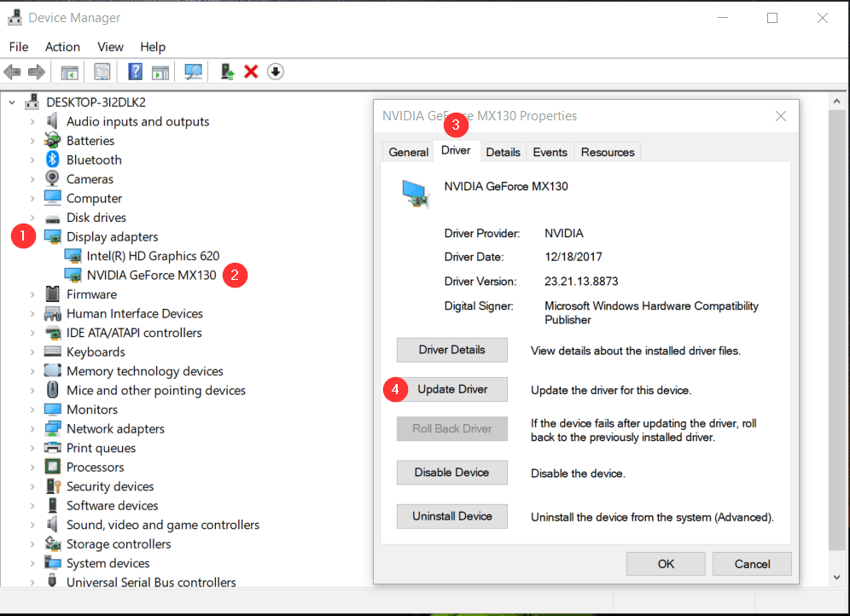Collapse the DESKTOP-3I2DLK2 root node
The width and height of the screenshot is (850, 616).
(12, 102)
